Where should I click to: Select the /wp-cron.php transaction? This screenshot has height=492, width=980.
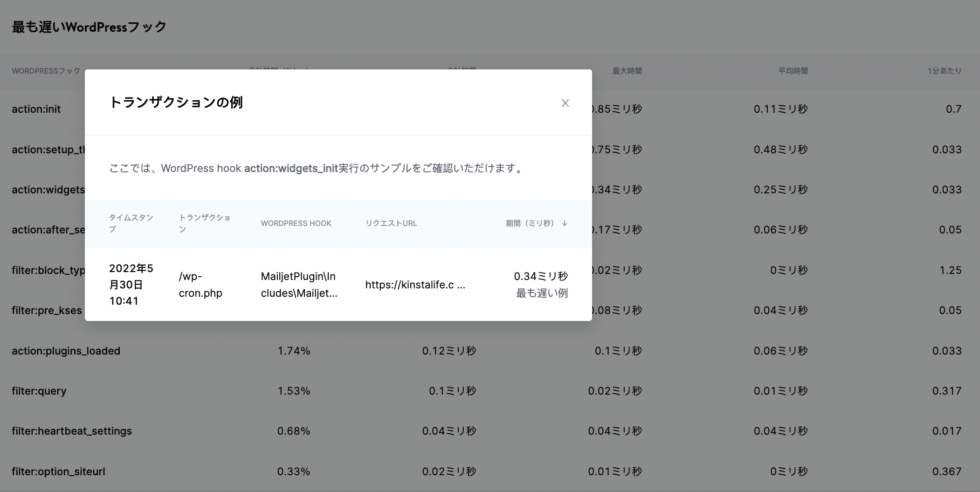[200, 285]
